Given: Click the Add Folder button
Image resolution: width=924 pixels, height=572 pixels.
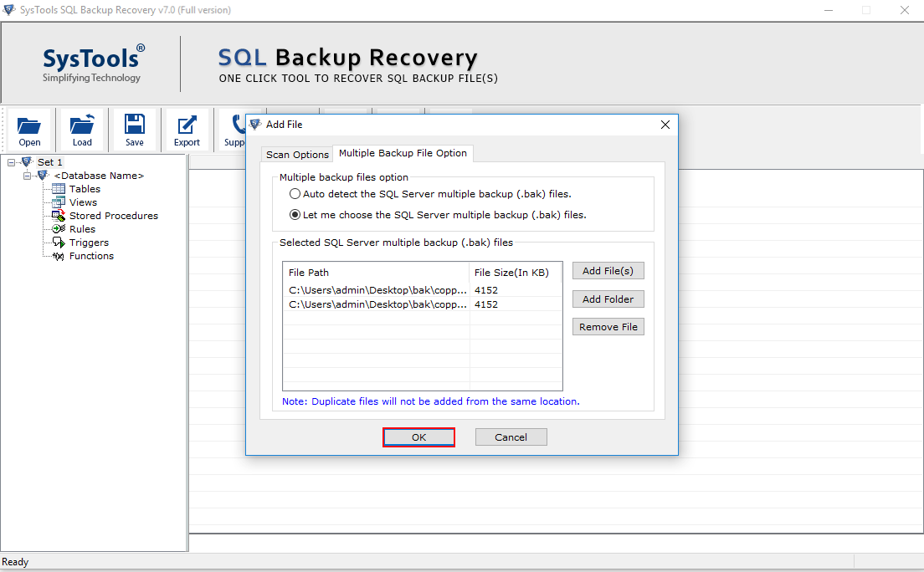Looking at the screenshot, I should (608, 299).
